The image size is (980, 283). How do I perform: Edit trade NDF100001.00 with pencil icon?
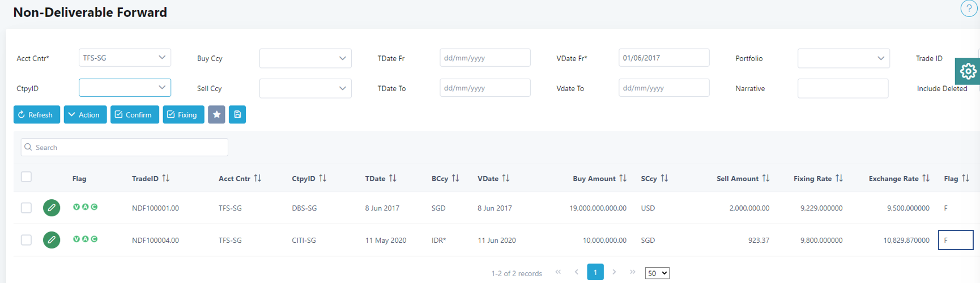(x=52, y=208)
